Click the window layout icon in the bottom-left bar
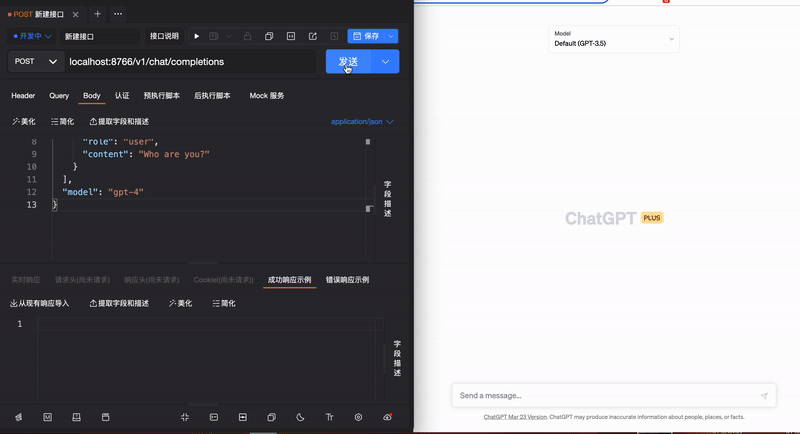 [x=106, y=417]
